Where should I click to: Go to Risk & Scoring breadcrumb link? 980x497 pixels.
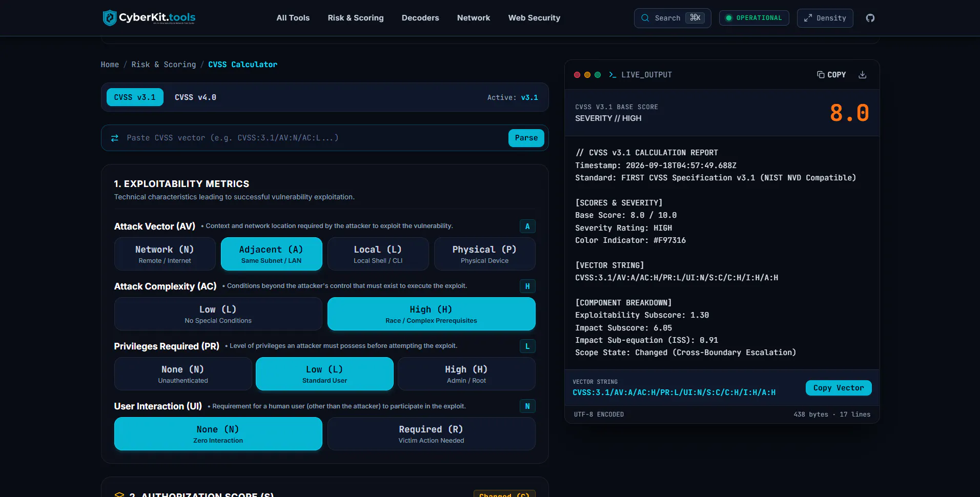click(x=164, y=65)
